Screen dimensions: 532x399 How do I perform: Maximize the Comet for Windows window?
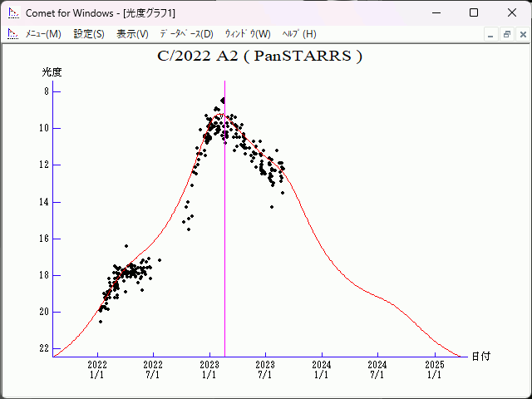tap(474, 13)
